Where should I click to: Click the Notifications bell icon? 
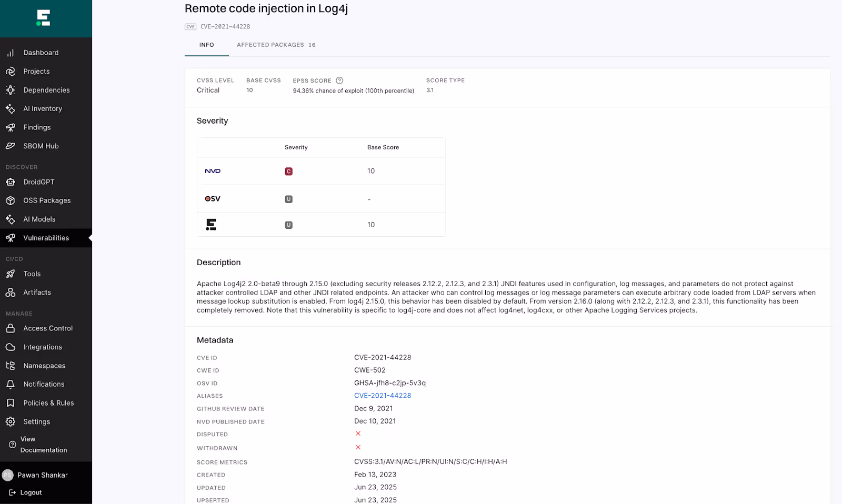(x=11, y=384)
